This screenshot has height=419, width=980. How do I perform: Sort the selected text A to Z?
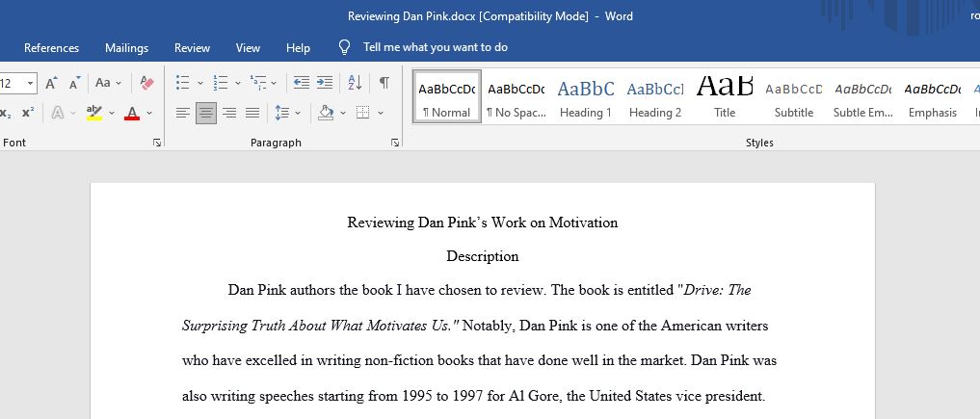355,83
